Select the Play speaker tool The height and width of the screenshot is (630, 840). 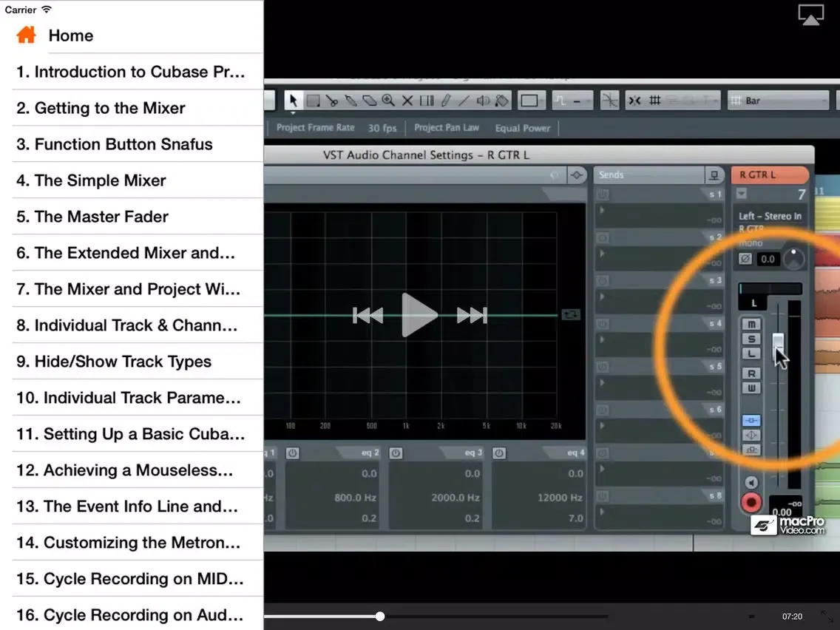tap(483, 100)
